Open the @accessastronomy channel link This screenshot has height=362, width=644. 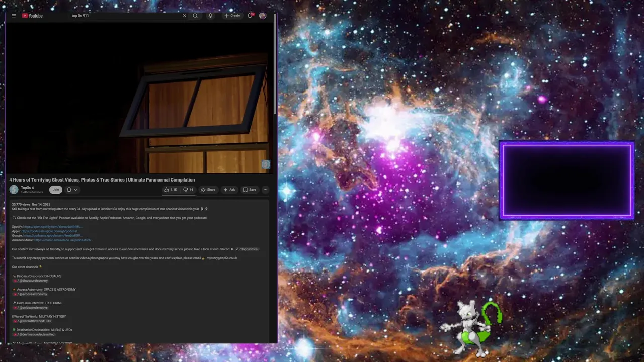tap(30, 294)
